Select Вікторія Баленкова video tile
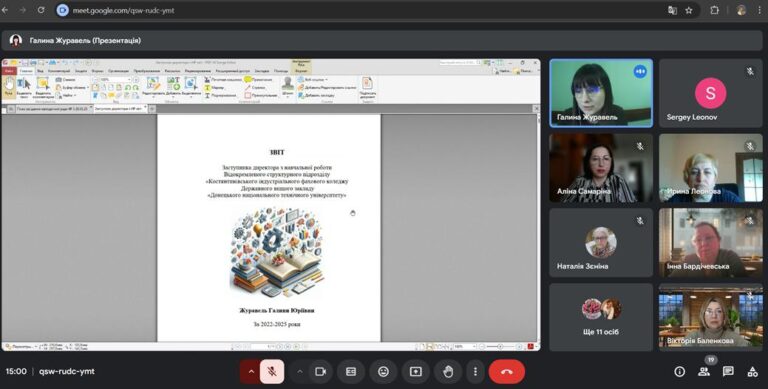Viewport: 768px width, 389px height. tap(710, 317)
